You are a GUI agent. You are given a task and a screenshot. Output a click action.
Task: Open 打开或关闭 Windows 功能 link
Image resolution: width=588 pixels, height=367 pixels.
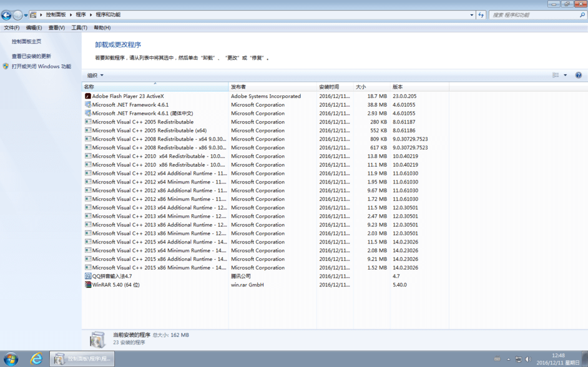pos(41,66)
